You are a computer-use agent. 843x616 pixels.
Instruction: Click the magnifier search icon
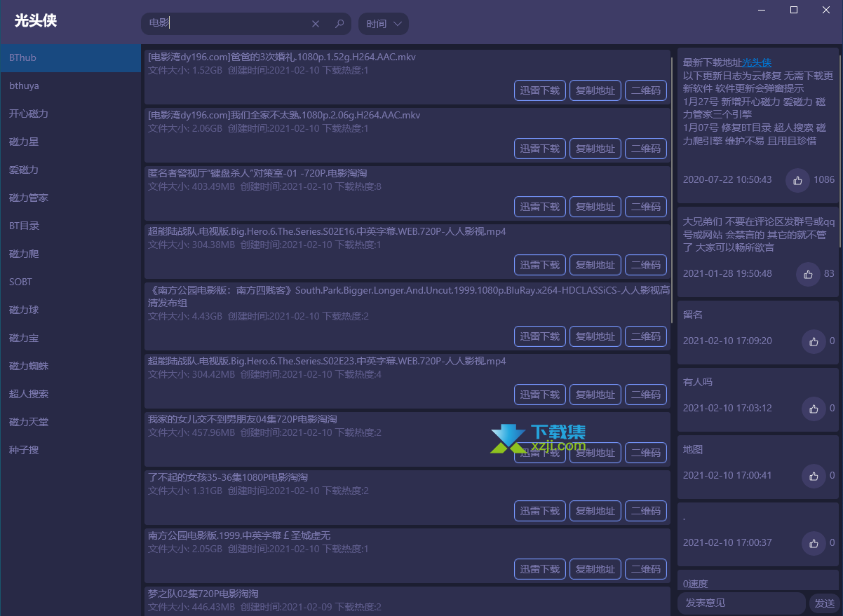pyautogui.click(x=339, y=24)
